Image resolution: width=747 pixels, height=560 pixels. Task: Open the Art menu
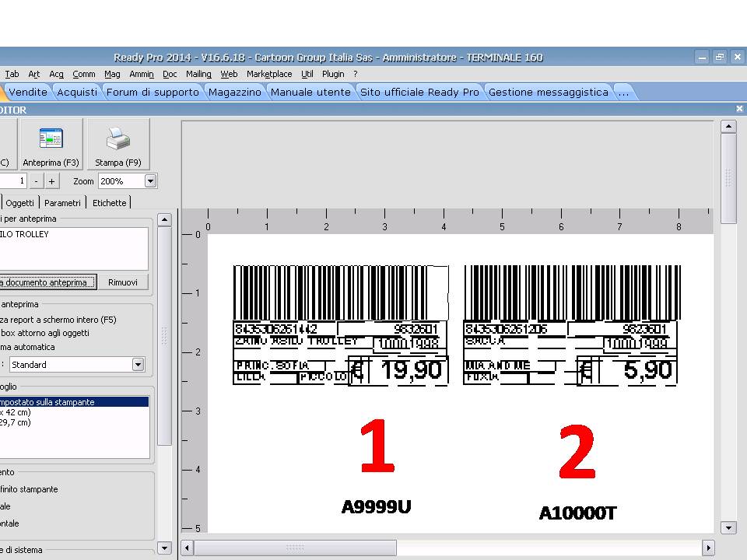point(33,74)
